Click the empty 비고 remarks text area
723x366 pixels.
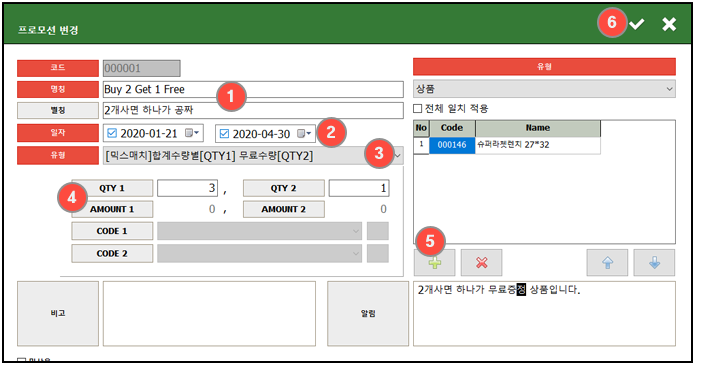point(209,313)
